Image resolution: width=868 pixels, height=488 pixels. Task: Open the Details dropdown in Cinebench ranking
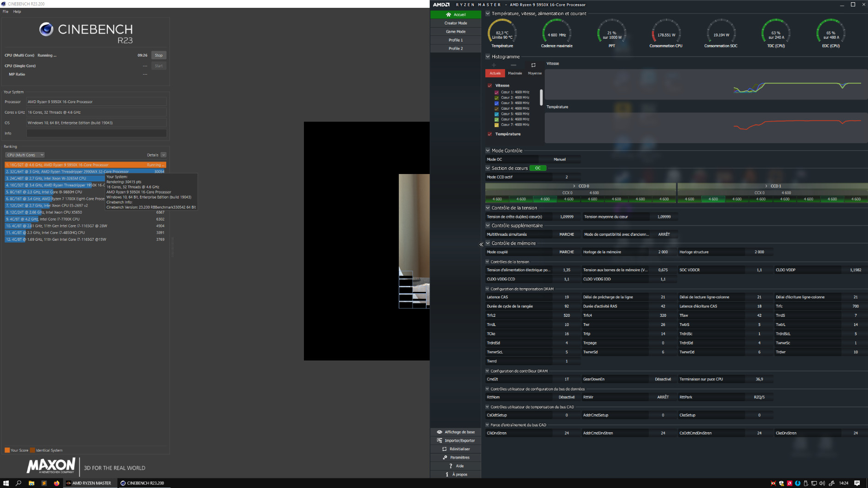pos(163,155)
